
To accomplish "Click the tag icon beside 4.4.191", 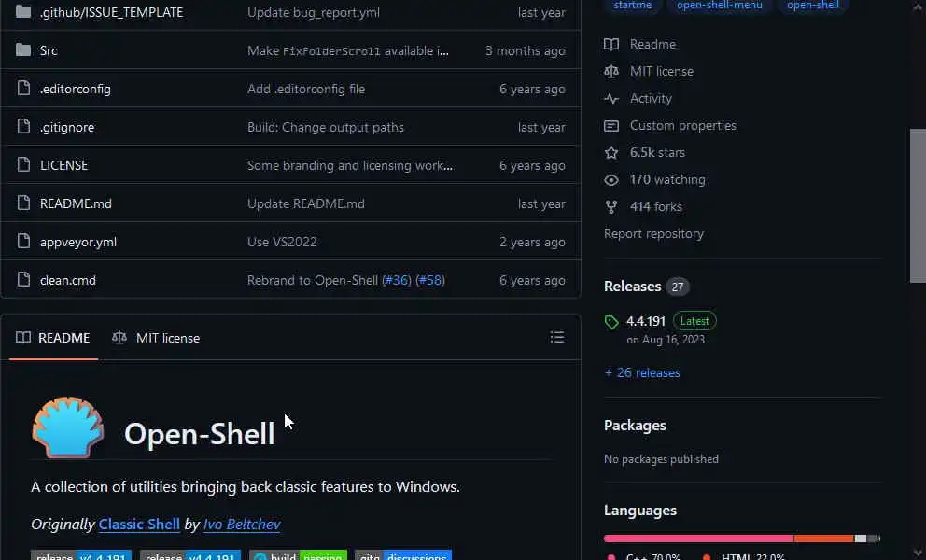I will pos(611,322).
